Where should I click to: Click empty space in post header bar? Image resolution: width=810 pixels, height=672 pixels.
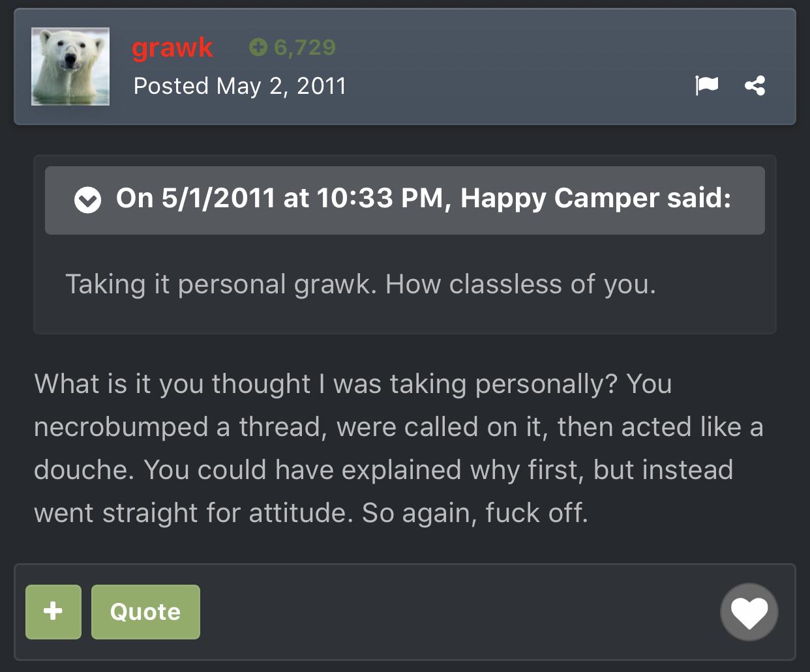point(522,65)
